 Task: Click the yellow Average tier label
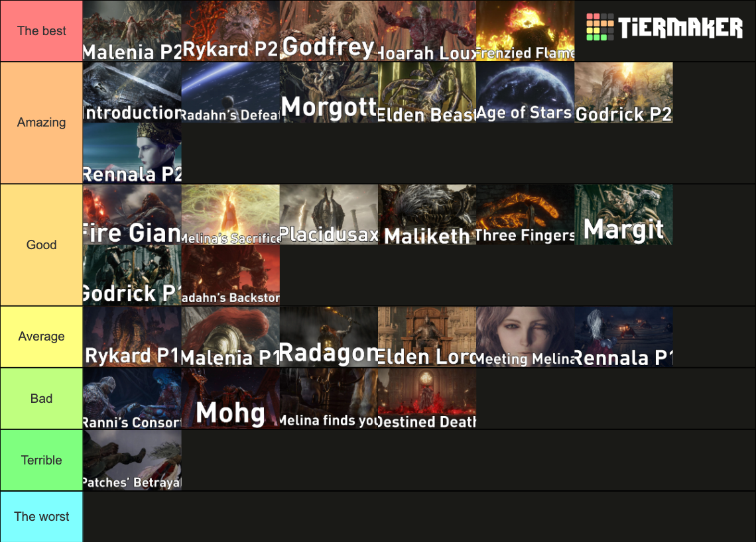pyautogui.click(x=42, y=337)
